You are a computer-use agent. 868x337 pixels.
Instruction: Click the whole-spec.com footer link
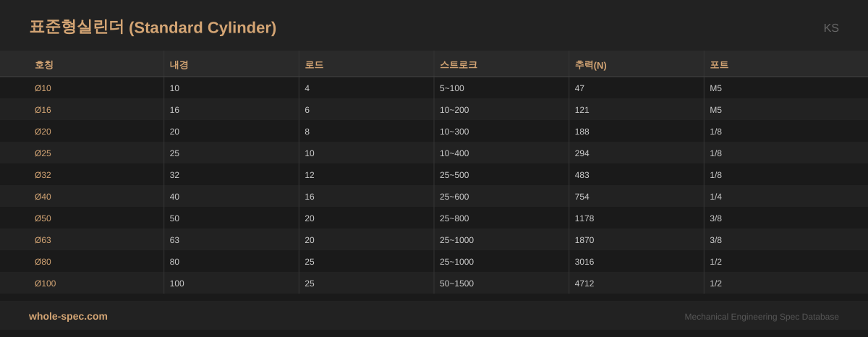coord(68,316)
